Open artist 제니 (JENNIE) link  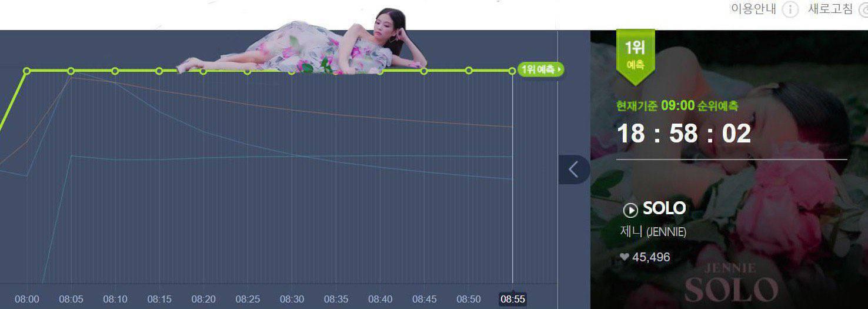tap(653, 232)
